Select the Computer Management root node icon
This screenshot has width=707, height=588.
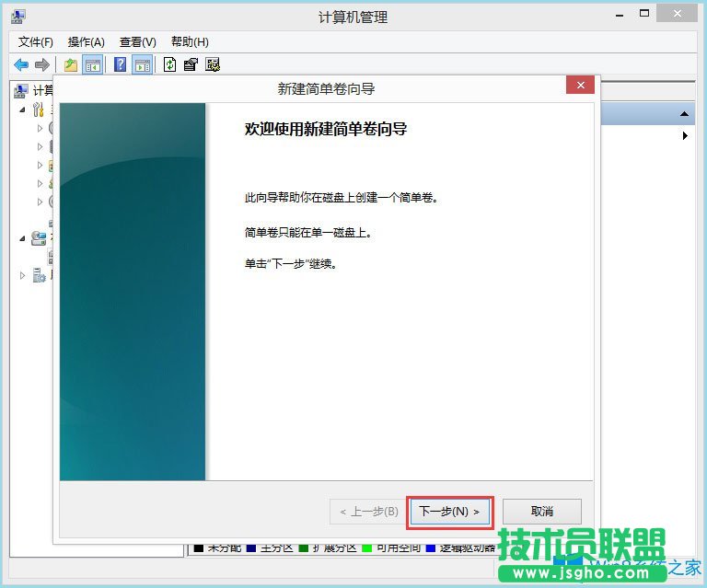tap(20, 90)
